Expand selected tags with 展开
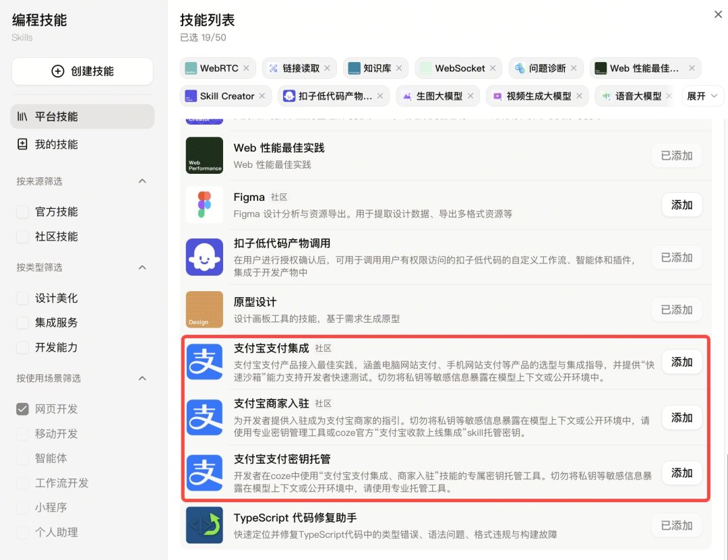 click(x=702, y=96)
